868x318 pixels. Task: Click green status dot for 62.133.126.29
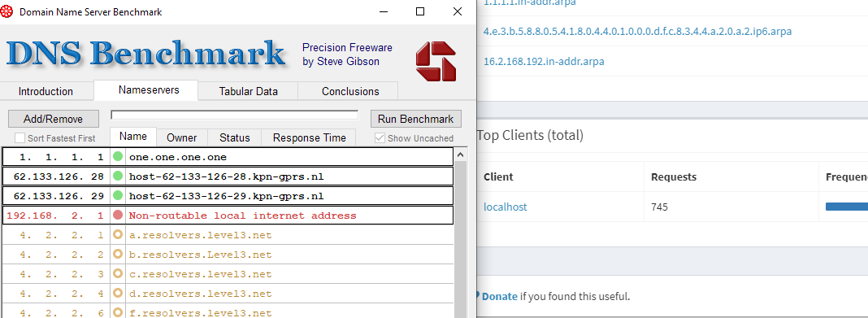pos(117,195)
